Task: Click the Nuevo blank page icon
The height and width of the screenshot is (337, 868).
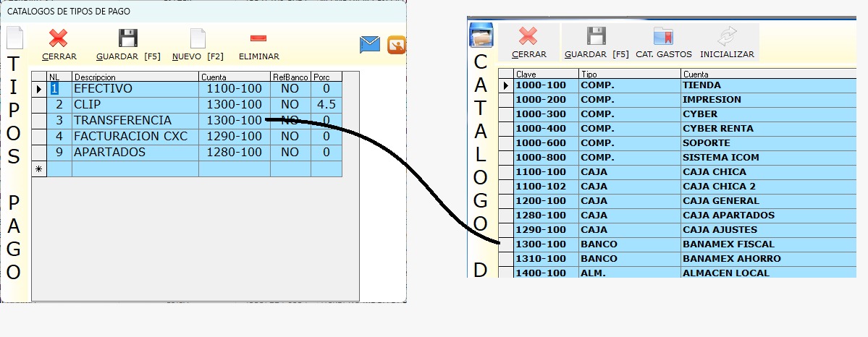Action: pyautogui.click(x=197, y=38)
